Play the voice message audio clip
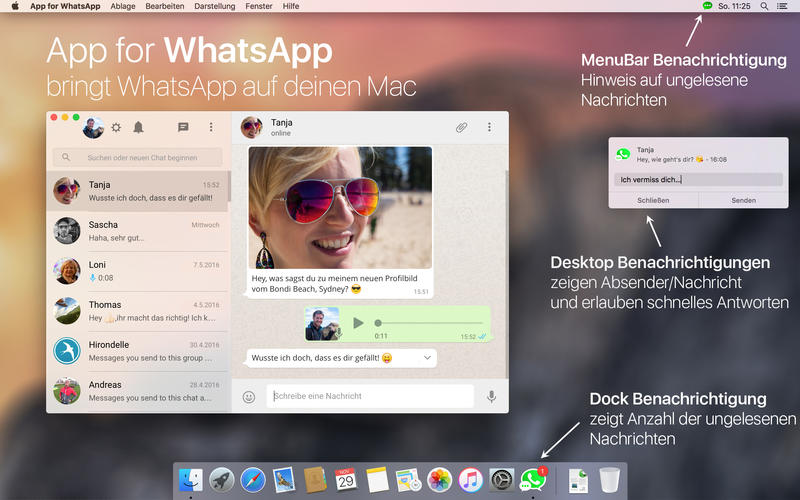 tap(358, 323)
